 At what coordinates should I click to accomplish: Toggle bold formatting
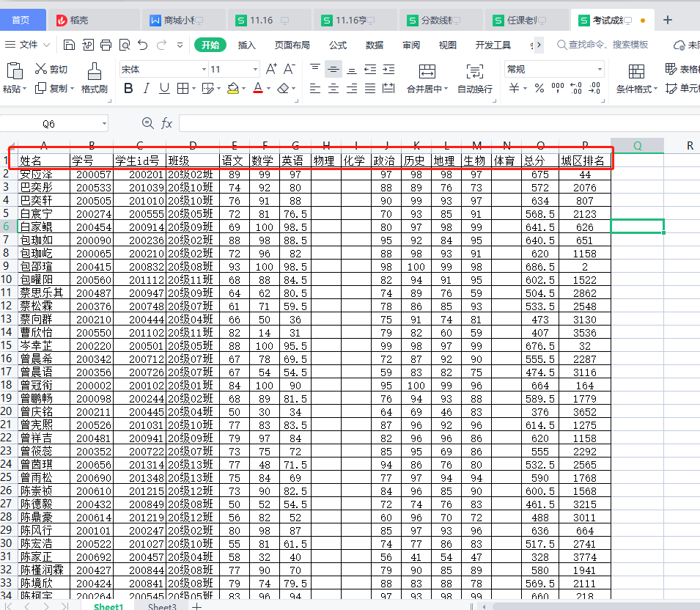128,89
